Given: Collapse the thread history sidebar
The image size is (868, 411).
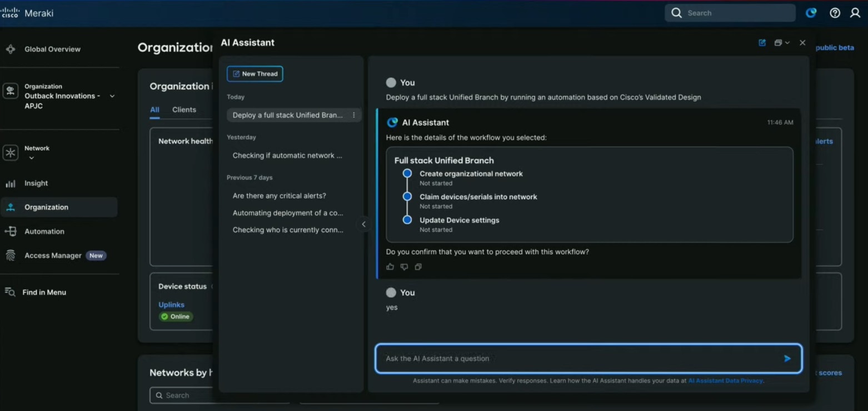Looking at the screenshot, I should 363,224.
